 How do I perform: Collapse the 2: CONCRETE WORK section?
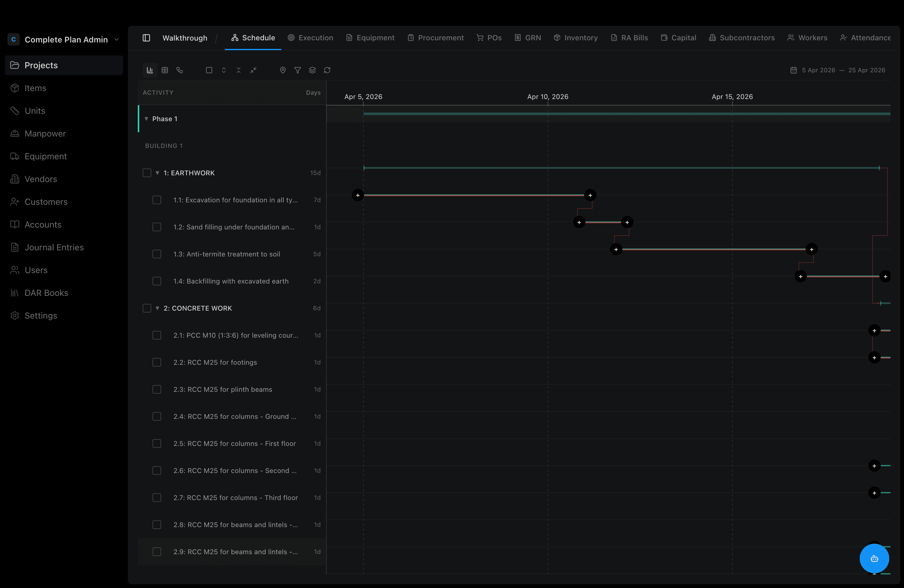click(x=157, y=308)
